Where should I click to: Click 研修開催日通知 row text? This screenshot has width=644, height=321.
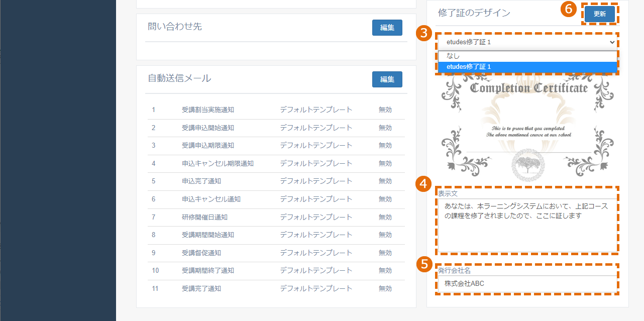204,218
